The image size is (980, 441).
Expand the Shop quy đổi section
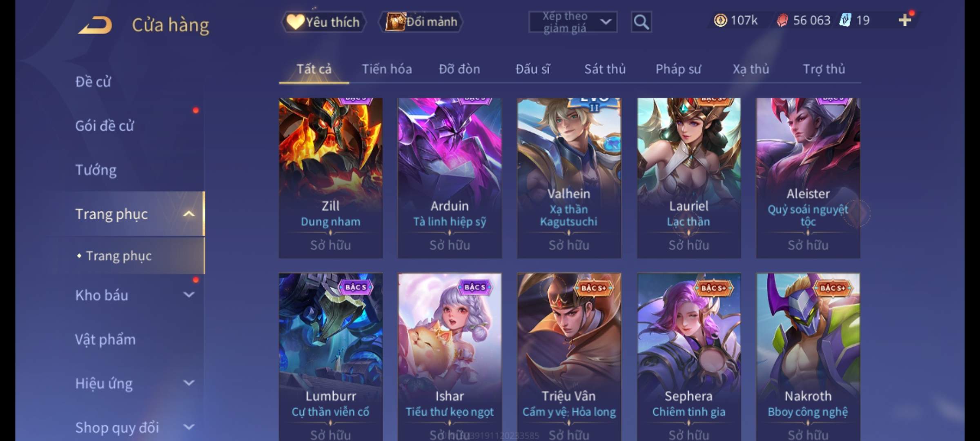(x=188, y=427)
